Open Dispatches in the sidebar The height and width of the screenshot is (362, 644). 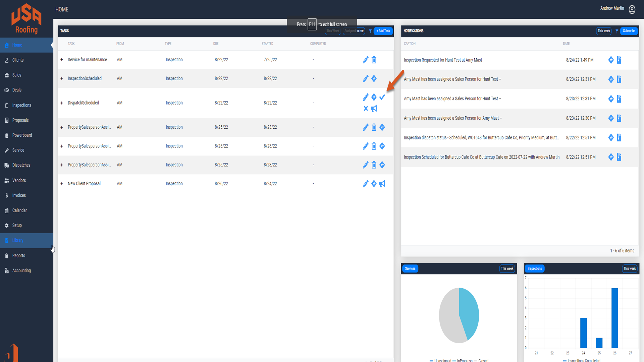click(x=21, y=165)
